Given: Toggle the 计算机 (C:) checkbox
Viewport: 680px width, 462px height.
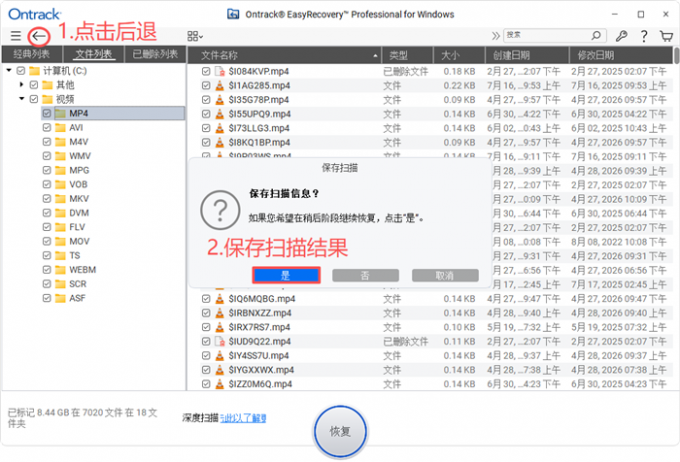Looking at the screenshot, I should pyautogui.click(x=21, y=70).
